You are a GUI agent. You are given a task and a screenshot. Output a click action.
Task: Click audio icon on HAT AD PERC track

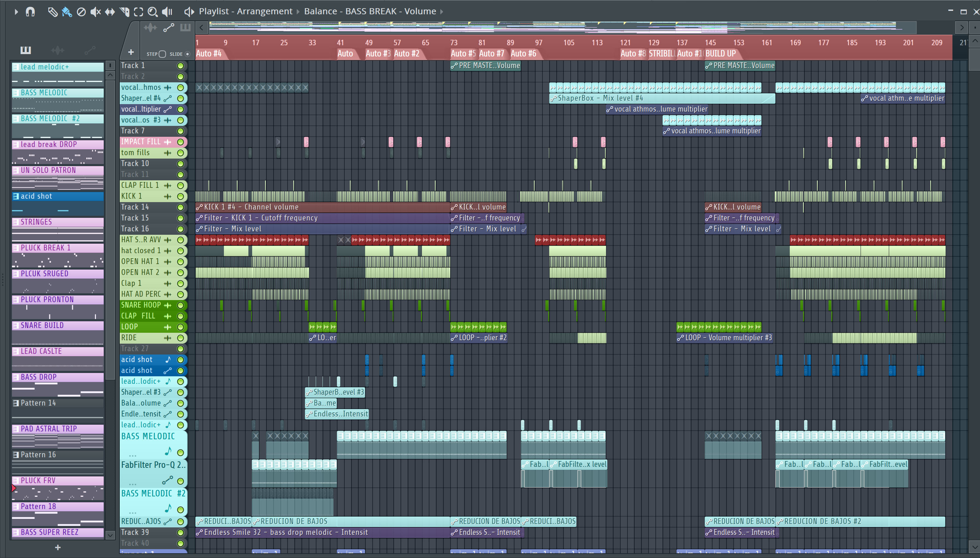(x=167, y=294)
